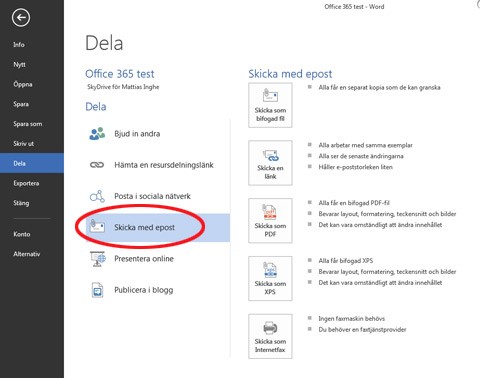Click 'Ingen faxmaskin behövs' text
This screenshot has height=378, width=480.
(351, 319)
